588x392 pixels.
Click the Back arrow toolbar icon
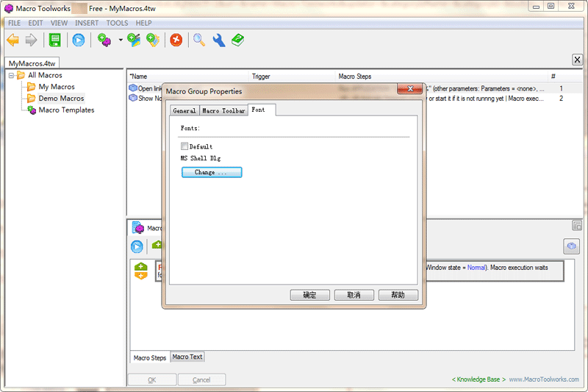point(12,40)
